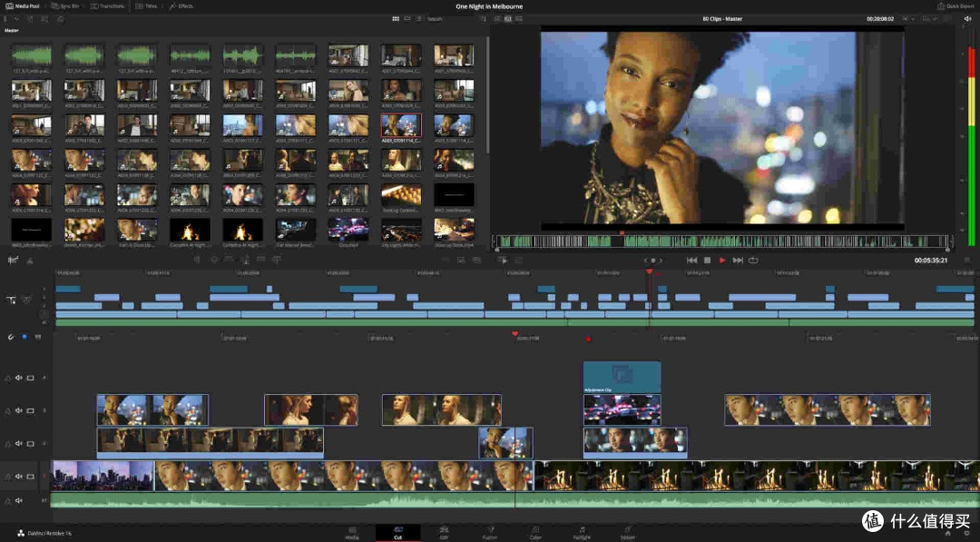Image resolution: width=980 pixels, height=542 pixels.
Task: Click the Master bin label
Action: tap(12, 30)
